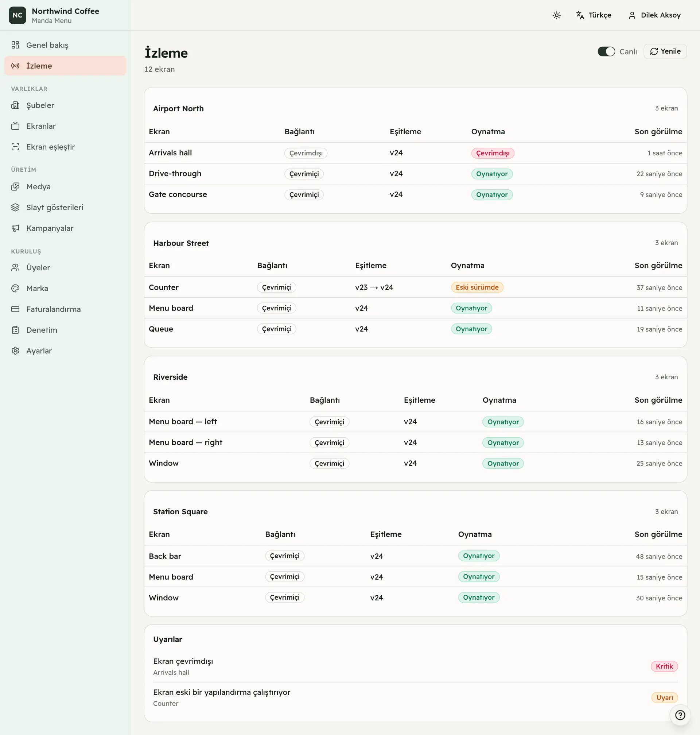This screenshot has height=735, width=700.
Task: Click the İzleme broadcast icon
Action: tap(15, 66)
